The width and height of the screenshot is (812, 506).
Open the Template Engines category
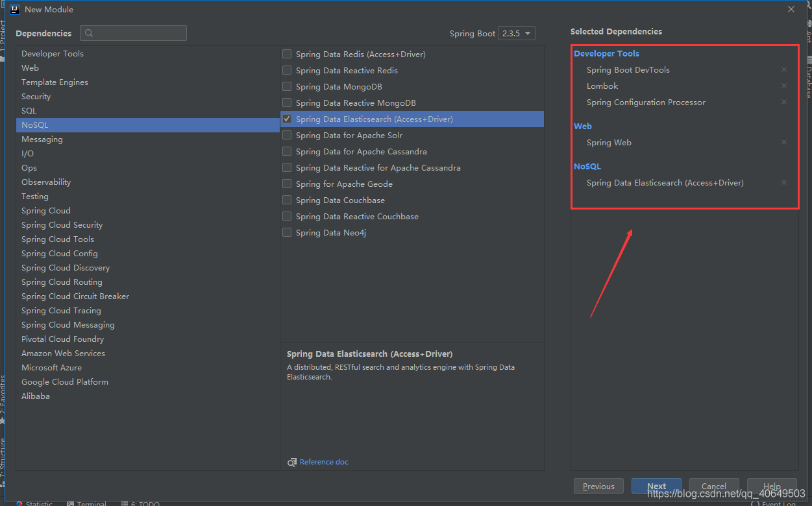tap(148, 82)
